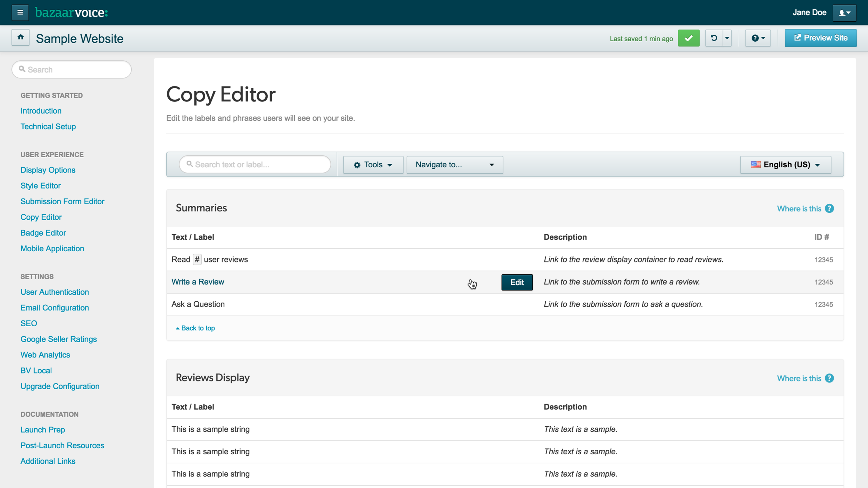This screenshot has width=868, height=488.
Task: Click the Read # user reviews row
Action: point(505,260)
